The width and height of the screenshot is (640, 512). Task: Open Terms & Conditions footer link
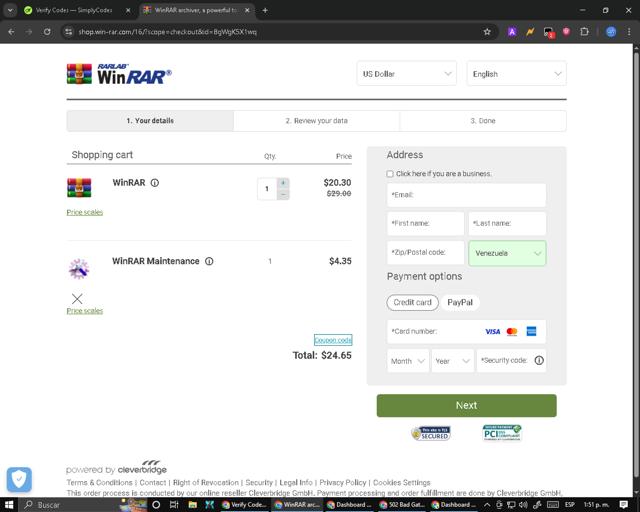100,483
